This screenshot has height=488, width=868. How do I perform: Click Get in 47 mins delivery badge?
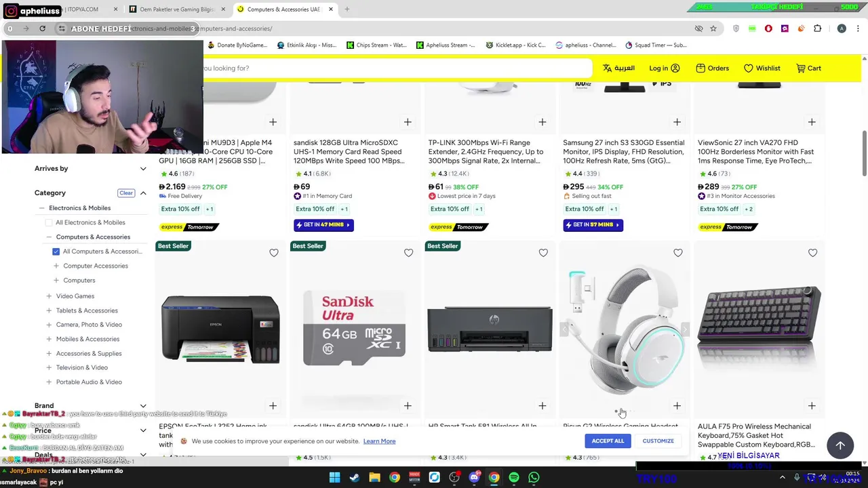[323, 225]
